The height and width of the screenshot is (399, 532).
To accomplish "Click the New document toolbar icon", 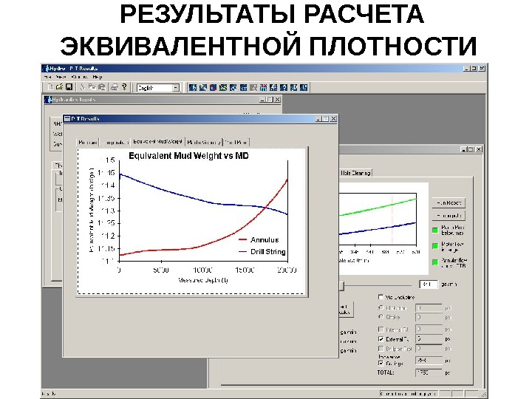I will (x=50, y=87).
